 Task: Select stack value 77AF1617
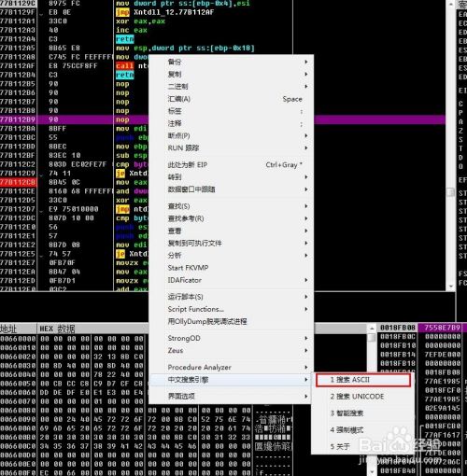tap(442, 435)
